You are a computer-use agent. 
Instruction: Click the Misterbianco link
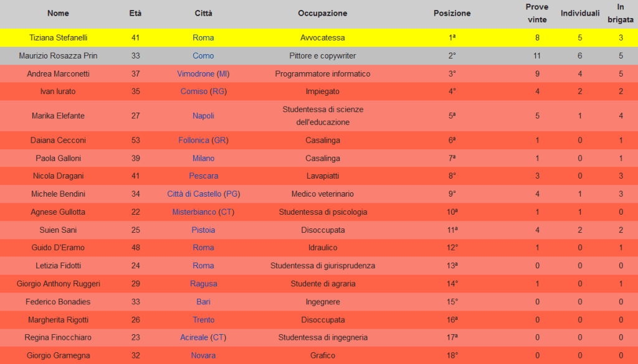pos(194,212)
